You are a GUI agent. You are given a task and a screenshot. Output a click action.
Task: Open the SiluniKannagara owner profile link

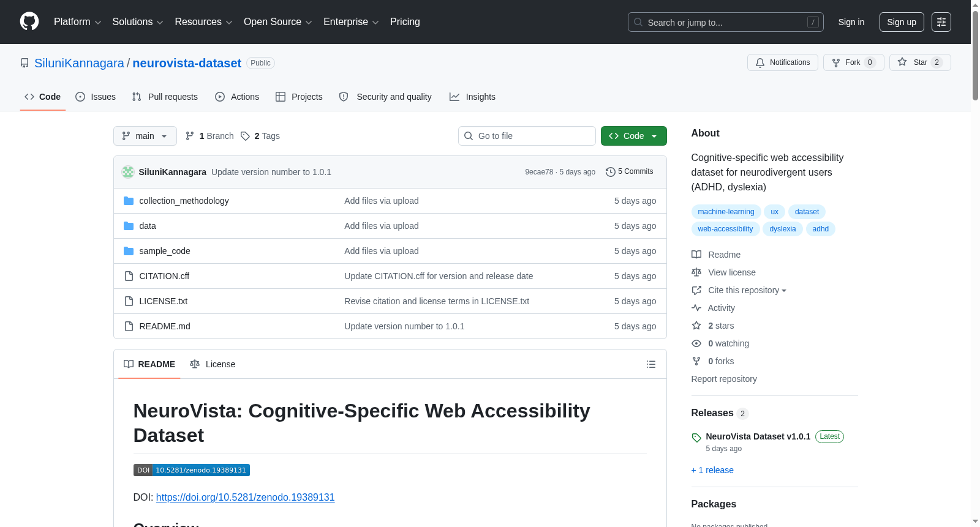point(79,63)
